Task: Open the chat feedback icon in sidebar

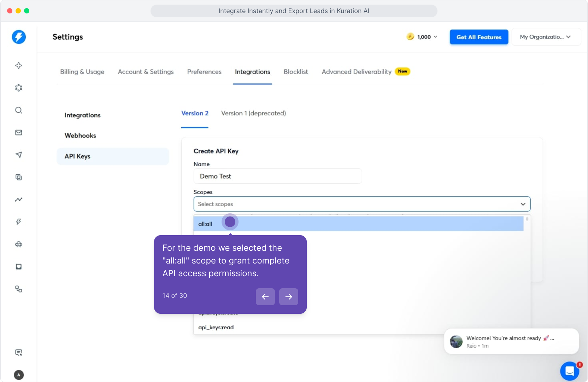Action: tap(19, 352)
